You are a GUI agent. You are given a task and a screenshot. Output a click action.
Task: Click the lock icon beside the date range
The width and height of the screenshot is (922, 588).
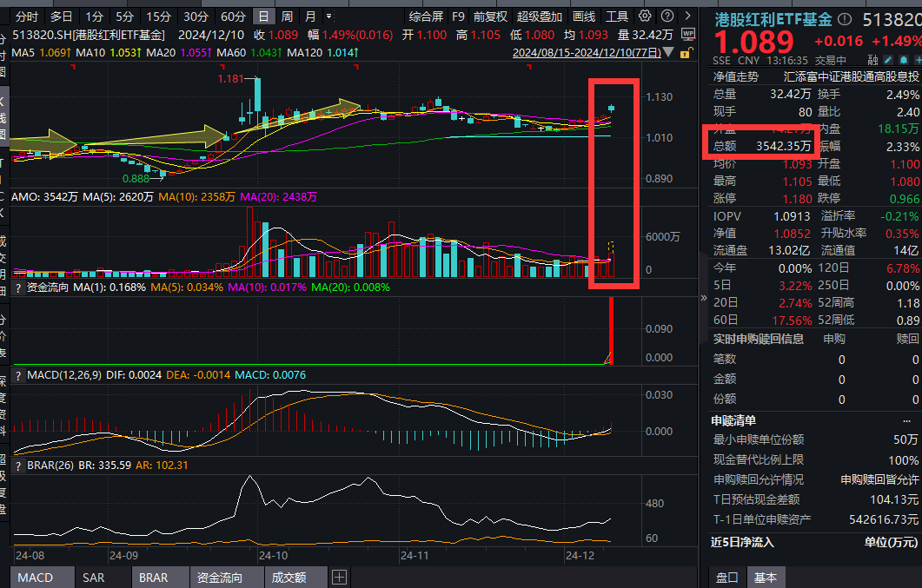(684, 53)
